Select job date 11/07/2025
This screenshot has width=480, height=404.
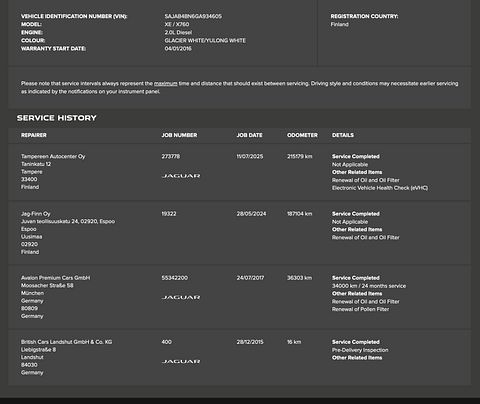[x=250, y=156]
